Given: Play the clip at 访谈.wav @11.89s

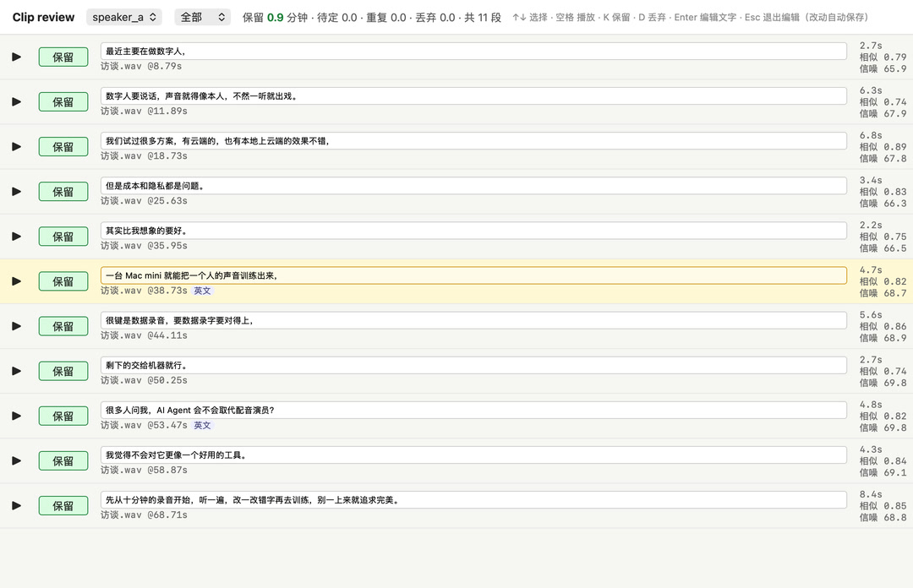Looking at the screenshot, I should coord(16,102).
